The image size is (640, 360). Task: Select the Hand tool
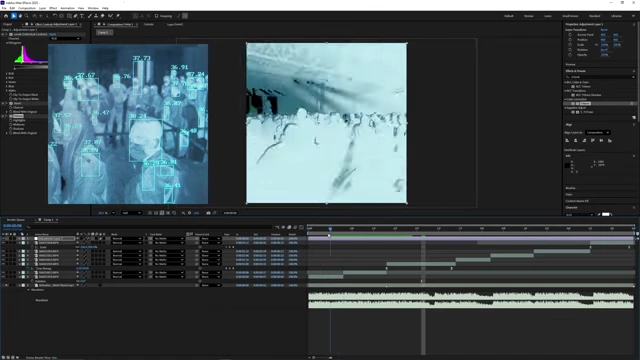(x=20, y=16)
